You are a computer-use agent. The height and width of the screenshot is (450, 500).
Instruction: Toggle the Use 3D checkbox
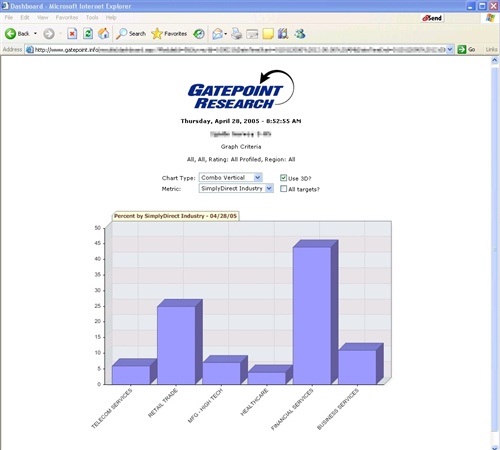click(283, 178)
